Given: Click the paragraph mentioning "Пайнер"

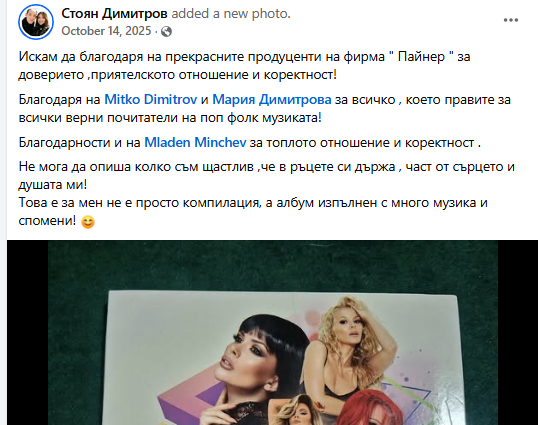Looking at the screenshot, I should (x=244, y=66).
